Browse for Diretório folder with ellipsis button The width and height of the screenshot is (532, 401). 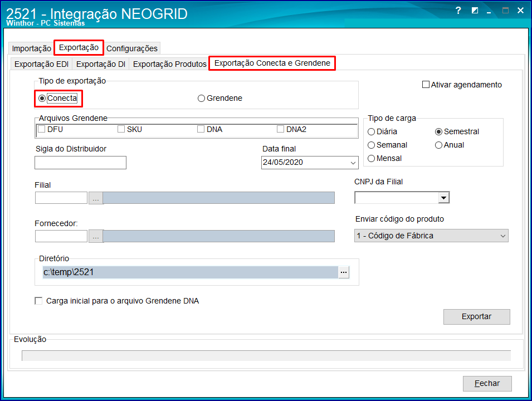344,272
